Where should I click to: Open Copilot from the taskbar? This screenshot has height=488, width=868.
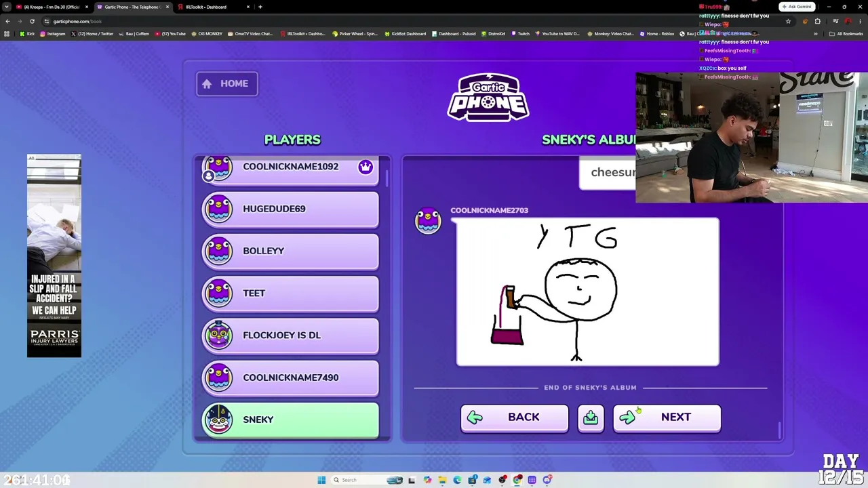pyautogui.click(x=427, y=480)
